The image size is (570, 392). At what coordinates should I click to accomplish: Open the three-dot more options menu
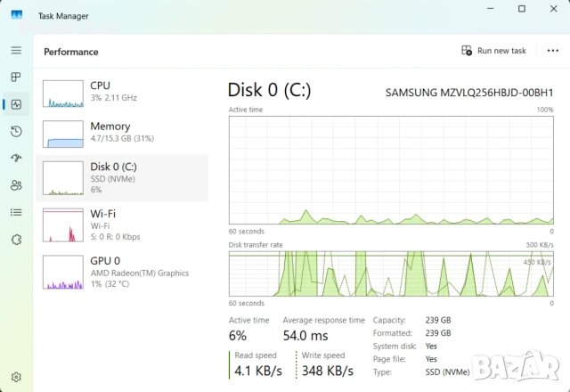point(552,51)
